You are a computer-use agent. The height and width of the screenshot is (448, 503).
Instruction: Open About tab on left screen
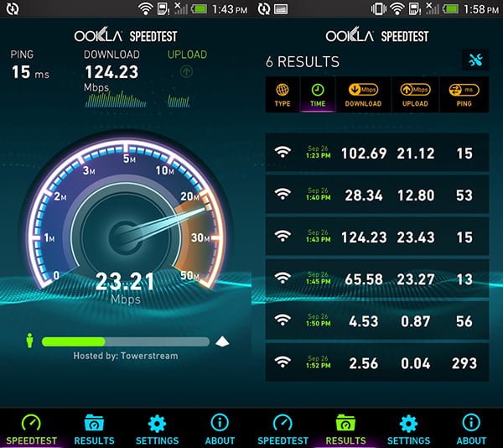click(220, 429)
